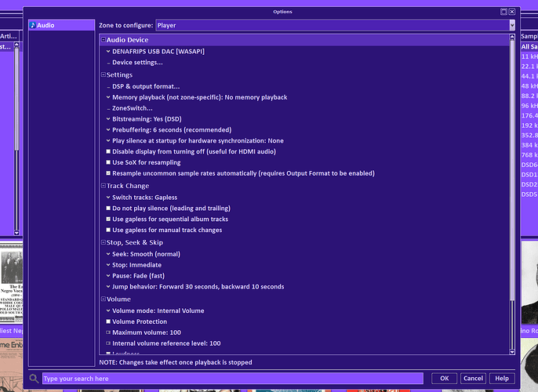
Task: Click background artist list scroll down arrow
Action: pos(16,233)
